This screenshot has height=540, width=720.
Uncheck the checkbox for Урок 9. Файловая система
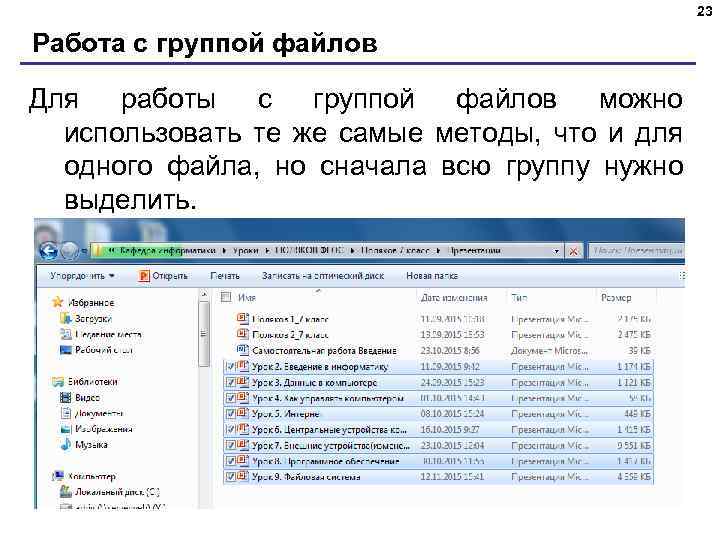tap(231, 477)
